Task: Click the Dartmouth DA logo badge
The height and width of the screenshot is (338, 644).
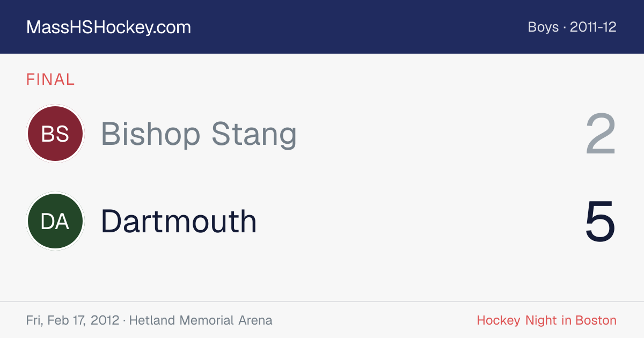Action: (x=55, y=221)
